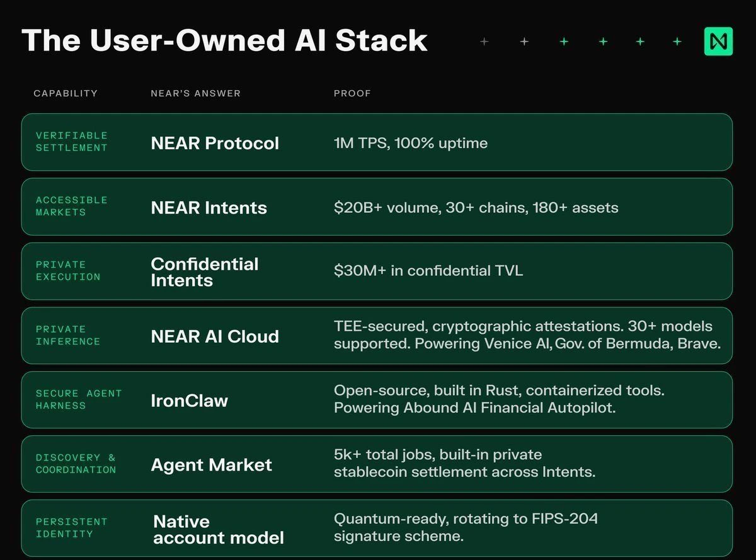Open the NEAR AI Cloud row
This screenshot has width=756, height=560.
(377, 336)
